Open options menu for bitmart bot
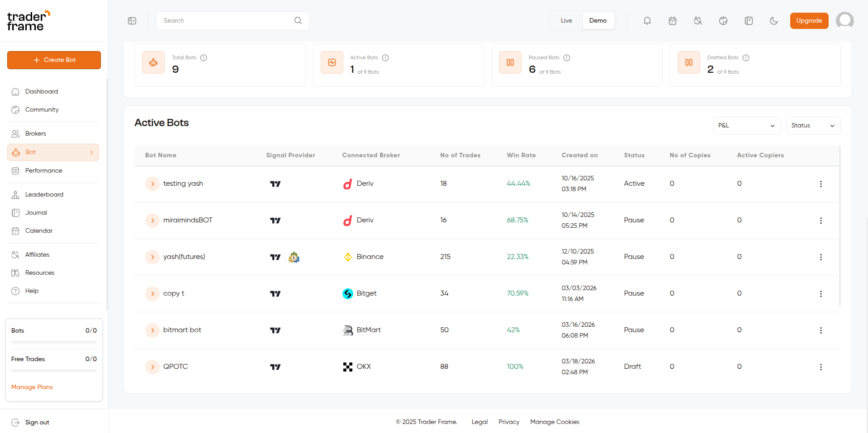Screen dimensions: 868x433 [821, 330]
